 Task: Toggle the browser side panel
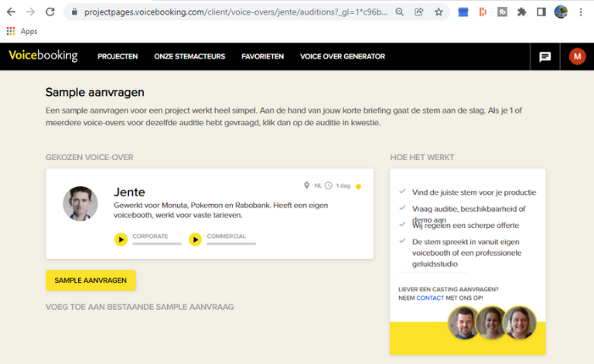click(541, 12)
